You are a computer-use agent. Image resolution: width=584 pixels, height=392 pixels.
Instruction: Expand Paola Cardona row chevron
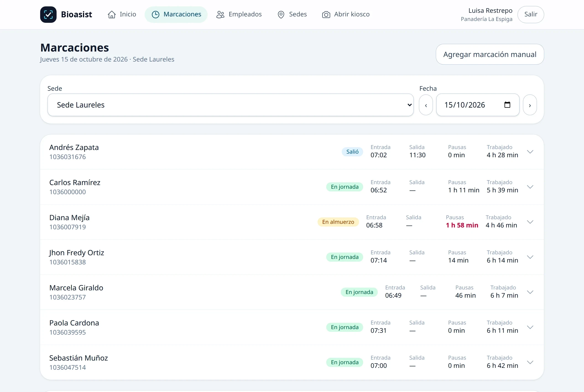[530, 327]
